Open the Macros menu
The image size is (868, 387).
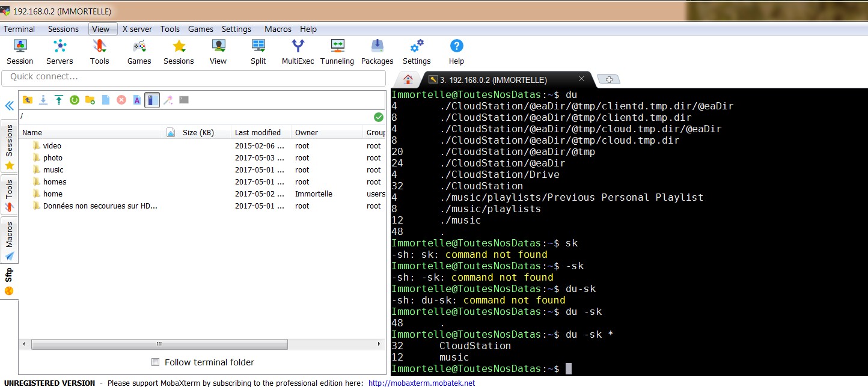coord(278,29)
